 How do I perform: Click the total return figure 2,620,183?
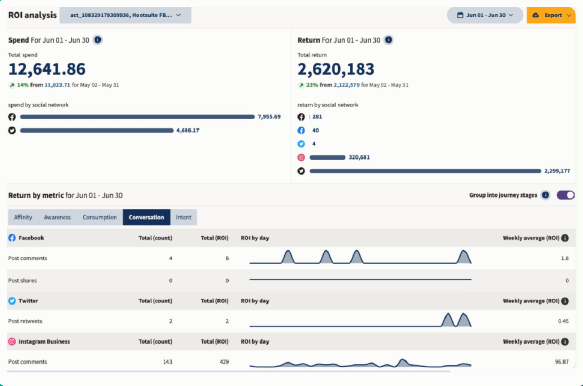pos(336,69)
